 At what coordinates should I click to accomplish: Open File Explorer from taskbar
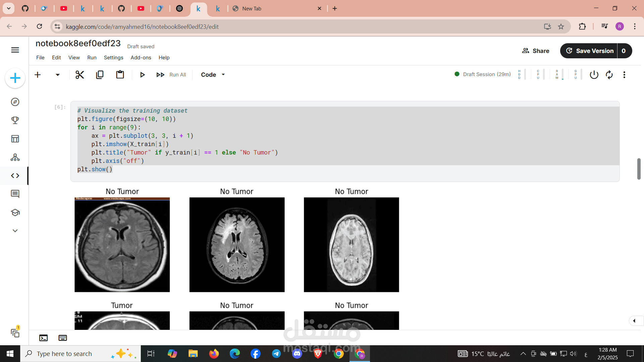pyautogui.click(x=193, y=354)
